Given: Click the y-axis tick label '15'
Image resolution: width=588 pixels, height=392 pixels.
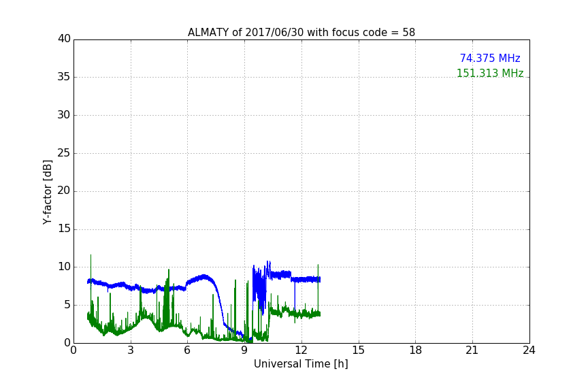Looking at the screenshot, I should point(64,229).
